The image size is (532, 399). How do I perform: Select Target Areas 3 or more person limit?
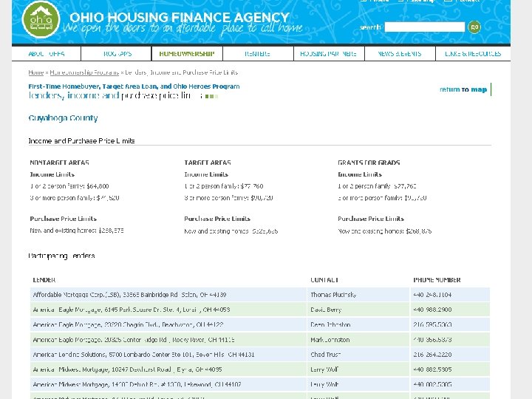point(228,198)
